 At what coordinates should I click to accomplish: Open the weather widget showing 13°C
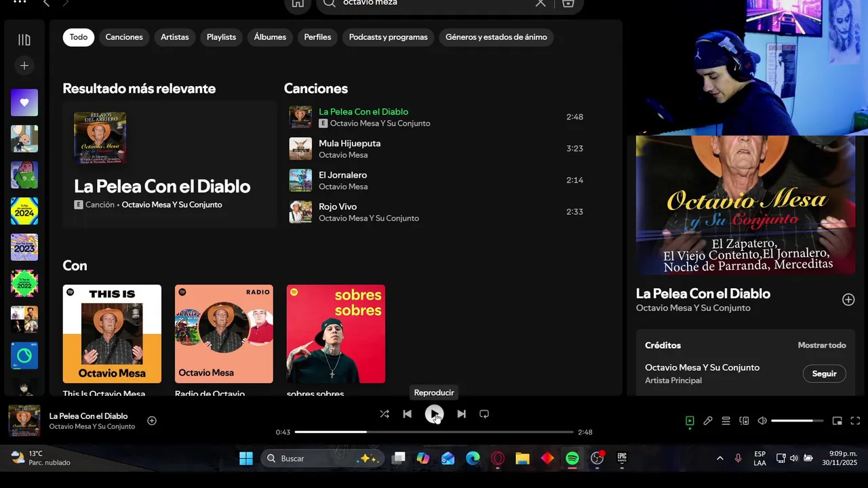(x=41, y=458)
